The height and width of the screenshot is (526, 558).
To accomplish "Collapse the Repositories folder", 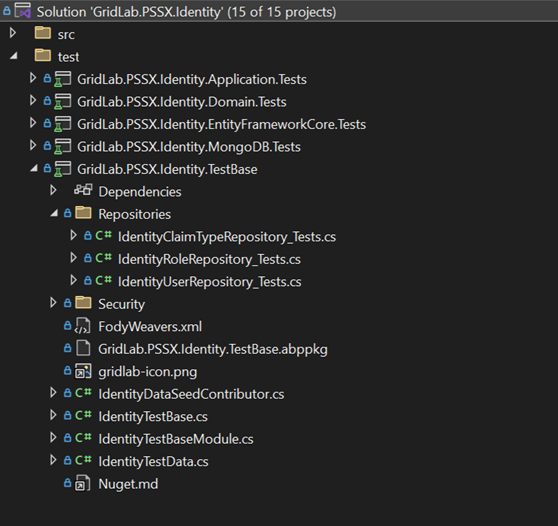I will [x=54, y=213].
